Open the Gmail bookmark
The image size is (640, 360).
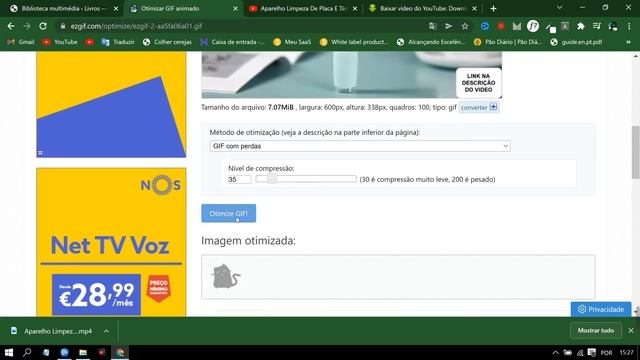point(21,42)
